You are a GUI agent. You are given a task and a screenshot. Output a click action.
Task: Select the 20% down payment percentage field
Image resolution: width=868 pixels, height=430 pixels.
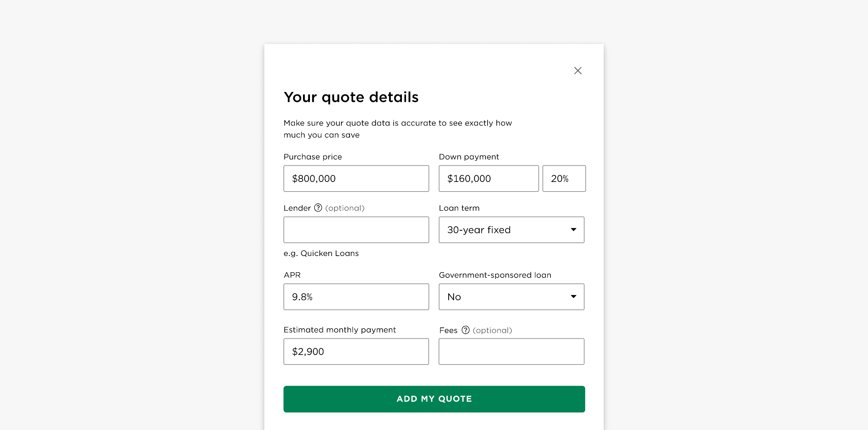coord(564,178)
